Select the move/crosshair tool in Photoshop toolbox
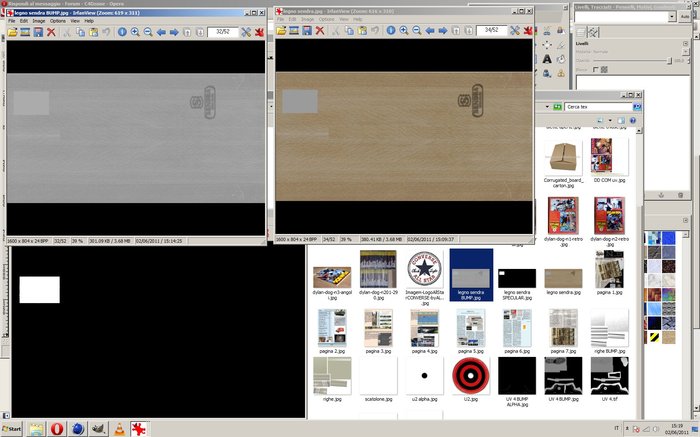The image size is (700, 437). click(547, 45)
